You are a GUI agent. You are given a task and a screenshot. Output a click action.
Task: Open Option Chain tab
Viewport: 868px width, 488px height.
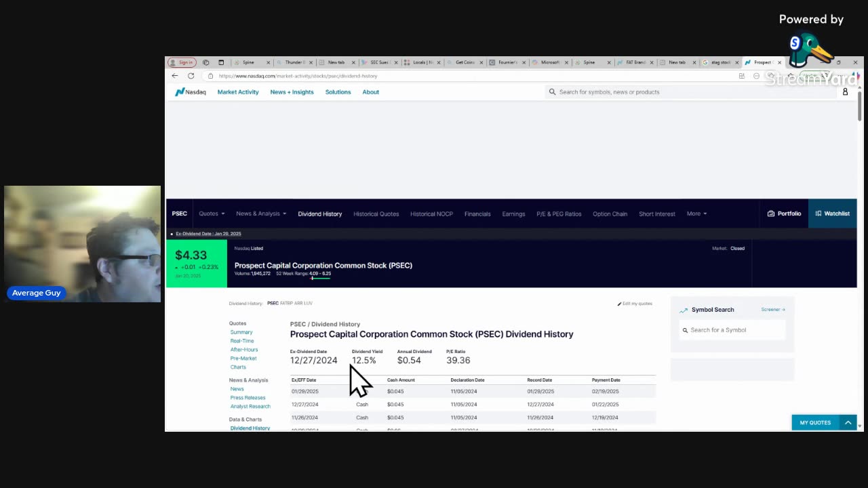click(x=610, y=214)
